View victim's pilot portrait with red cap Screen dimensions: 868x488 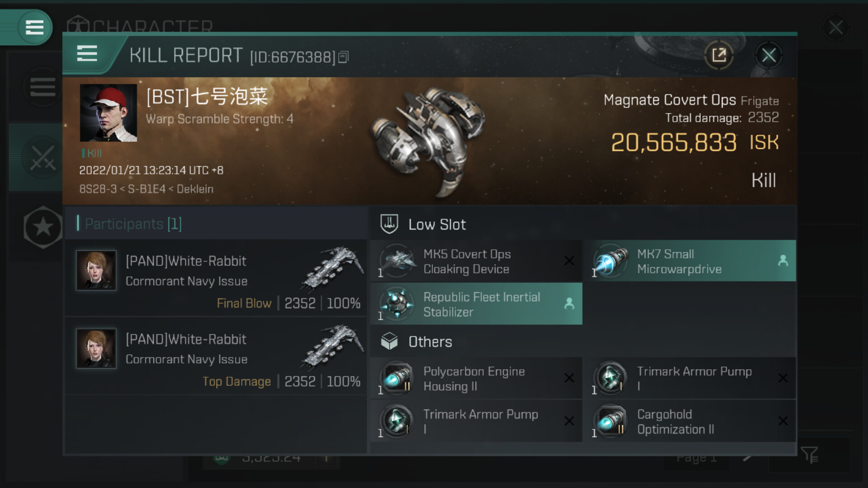(x=108, y=113)
